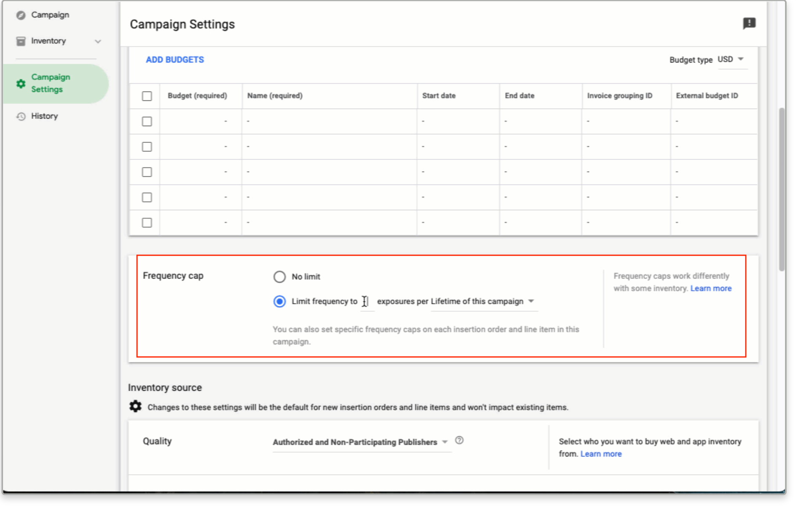Click Learn more link about frequency caps
Viewport: 812px width, 508px height.
pos(711,289)
